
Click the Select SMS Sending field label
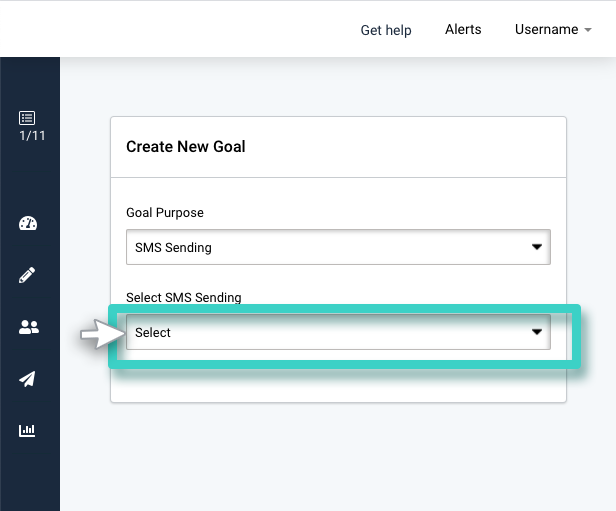[183, 297]
